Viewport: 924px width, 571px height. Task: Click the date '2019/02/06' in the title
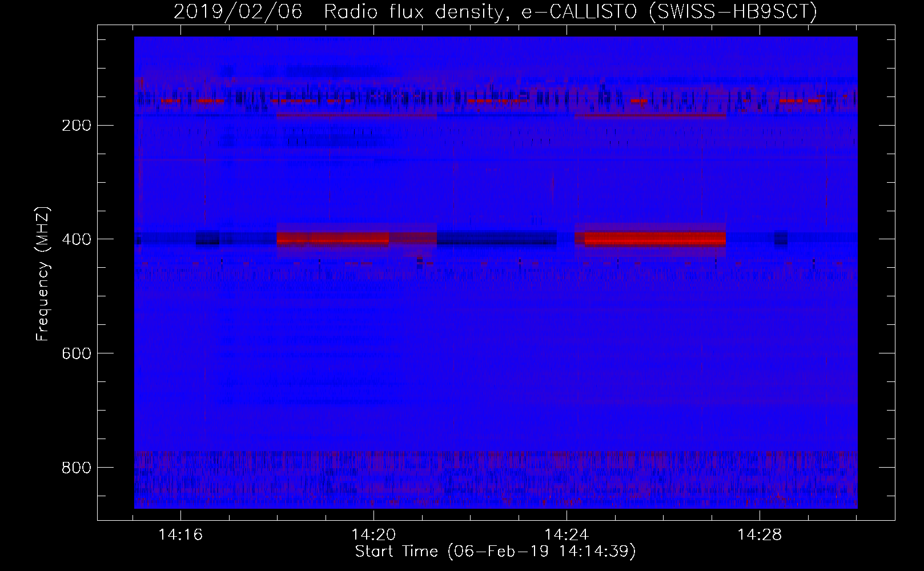point(238,11)
